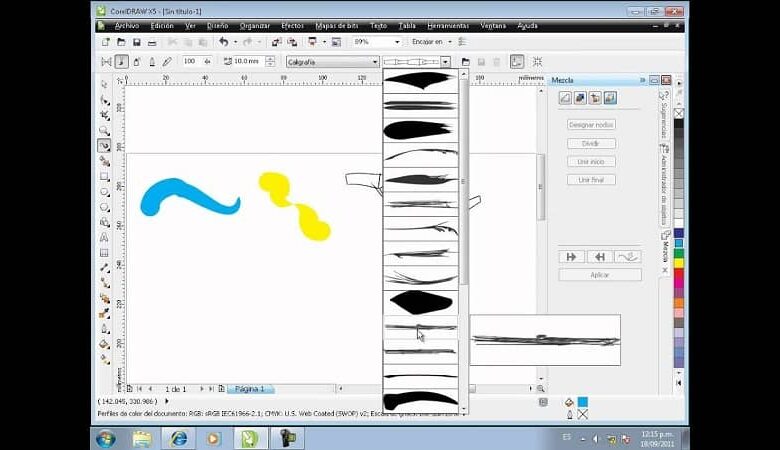Open the undo history dropdown arrow
The width and height of the screenshot is (780, 450).
pyautogui.click(x=235, y=42)
